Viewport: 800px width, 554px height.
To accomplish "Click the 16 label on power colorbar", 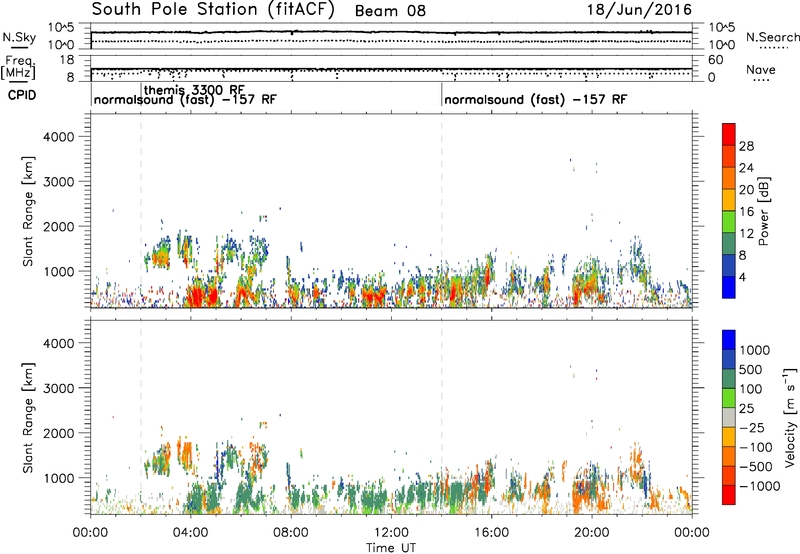I will coord(746,212).
